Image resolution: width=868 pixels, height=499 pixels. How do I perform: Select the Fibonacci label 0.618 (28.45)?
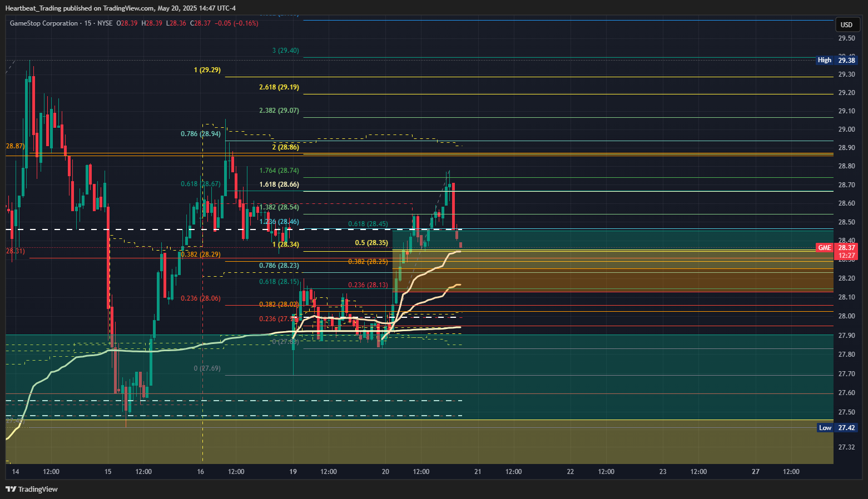pyautogui.click(x=368, y=224)
